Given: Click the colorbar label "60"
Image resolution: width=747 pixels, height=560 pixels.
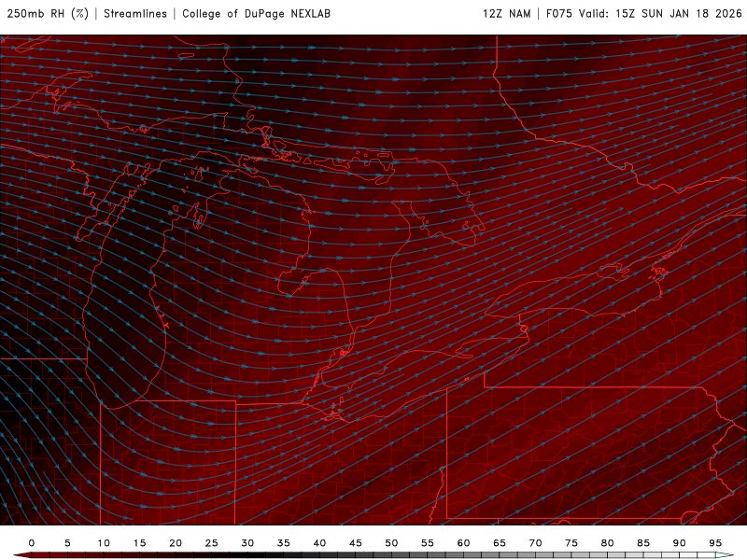Looking at the screenshot, I should (x=463, y=543).
